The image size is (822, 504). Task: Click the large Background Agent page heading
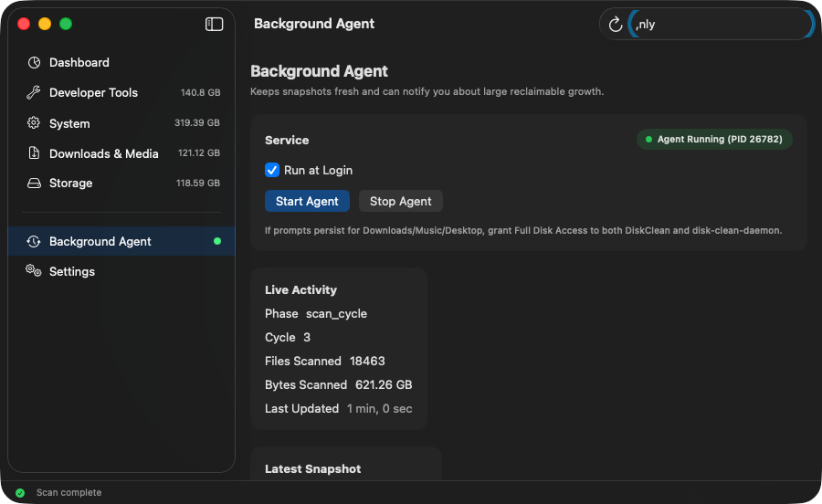coord(319,70)
